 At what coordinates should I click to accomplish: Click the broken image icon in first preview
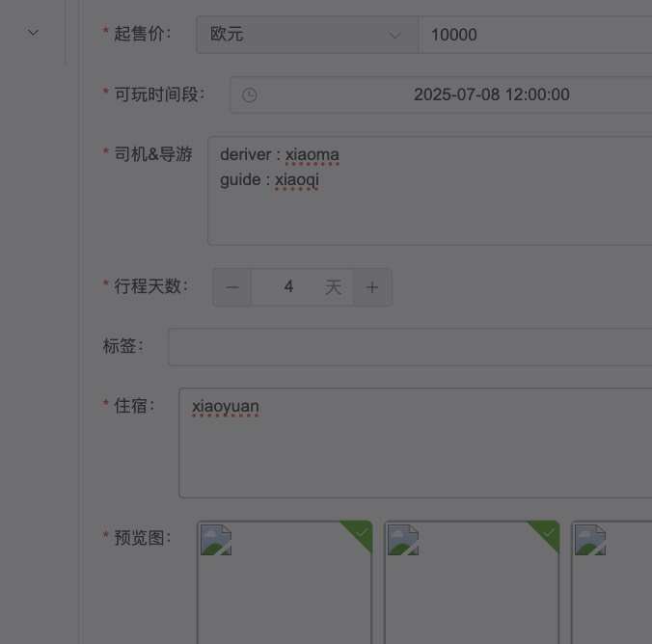[x=216, y=541]
